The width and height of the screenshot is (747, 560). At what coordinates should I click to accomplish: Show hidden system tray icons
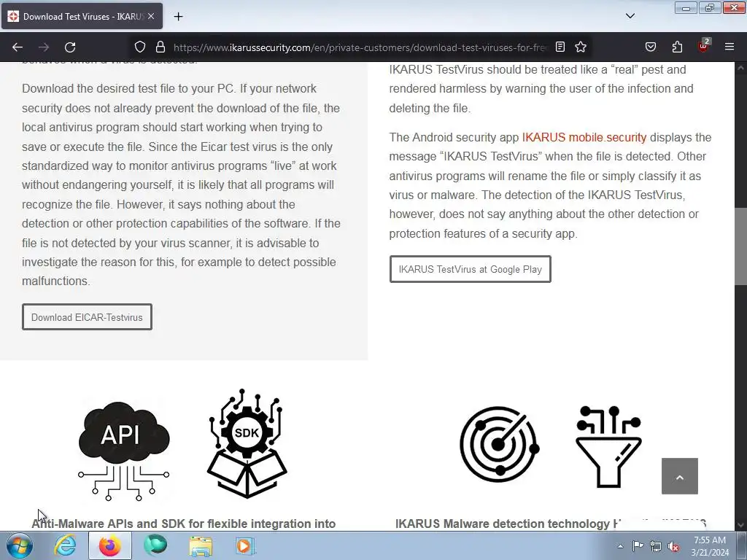pos(620,546)
